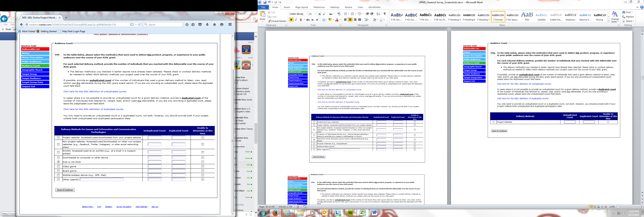Switch to the Page Layout ribbon tab
This screenshot has width=644, height=217.
[301, 7]
